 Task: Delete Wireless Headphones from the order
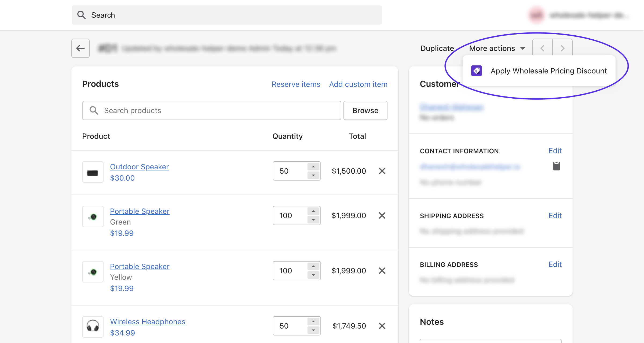pos(382,326)
